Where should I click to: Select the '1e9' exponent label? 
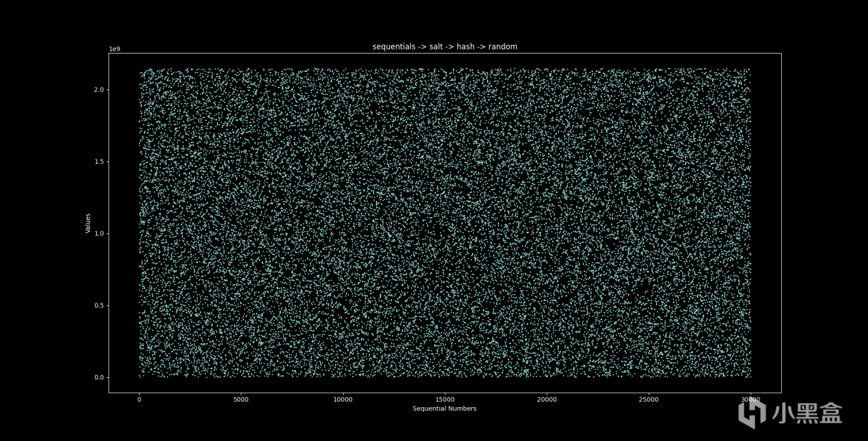(115, 49)
